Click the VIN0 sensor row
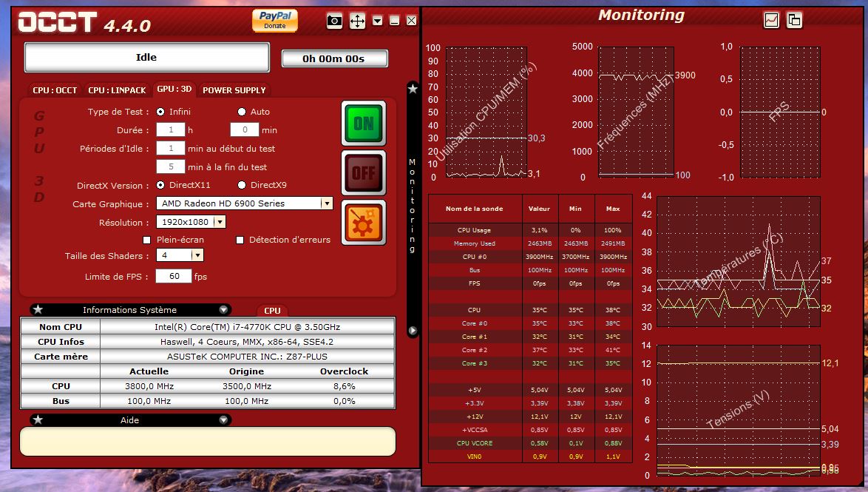 [x=530, y=456]
